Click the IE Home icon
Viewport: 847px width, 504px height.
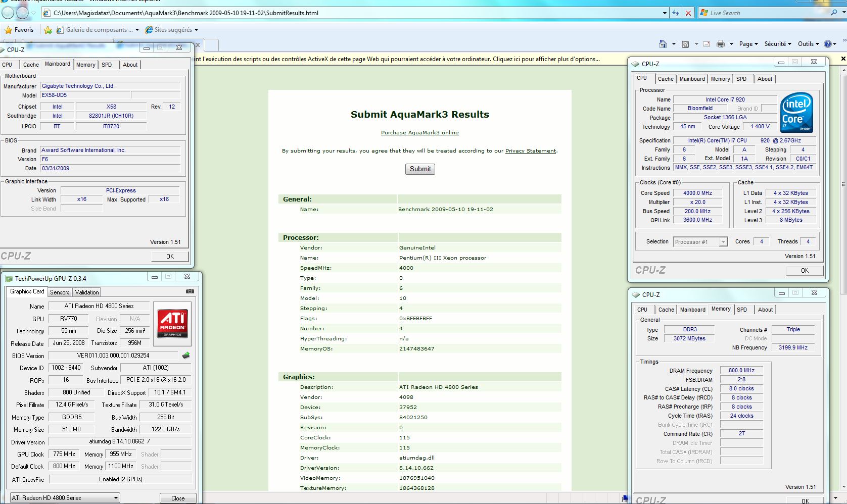[x=663, y=44]
